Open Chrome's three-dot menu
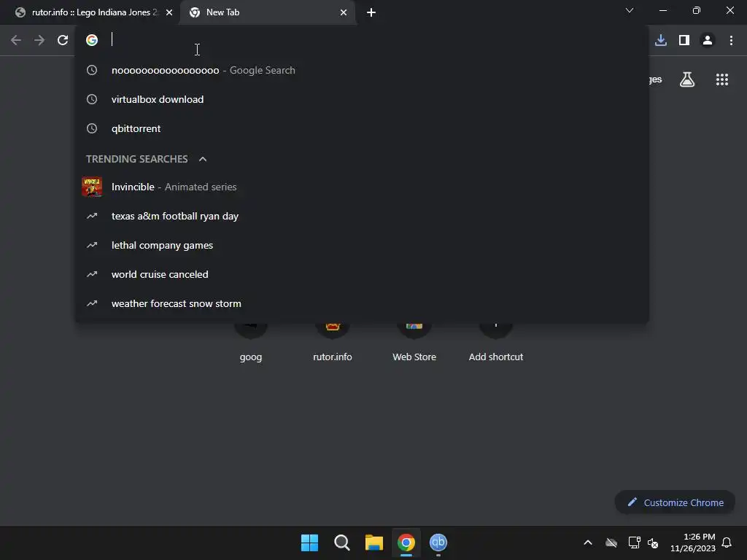Viewport: 747px width, 560px height. pyautogui.click(x=731, y=40)
